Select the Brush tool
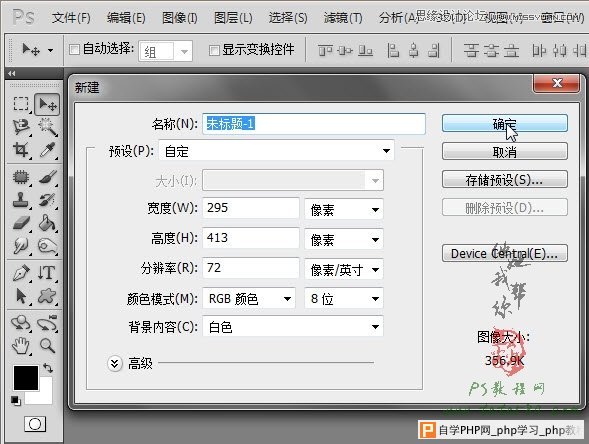The height and width of the screenshot is (444, 589). (x=47, y=177)
